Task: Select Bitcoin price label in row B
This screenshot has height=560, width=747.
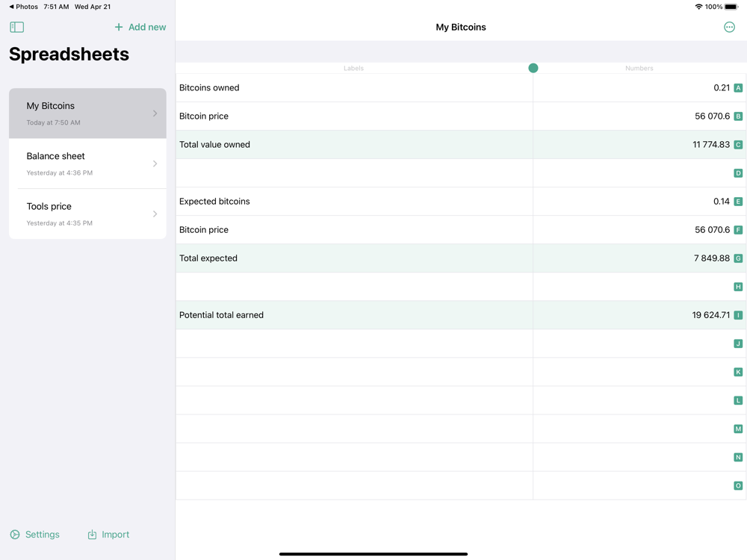Action: coord(354,116)
